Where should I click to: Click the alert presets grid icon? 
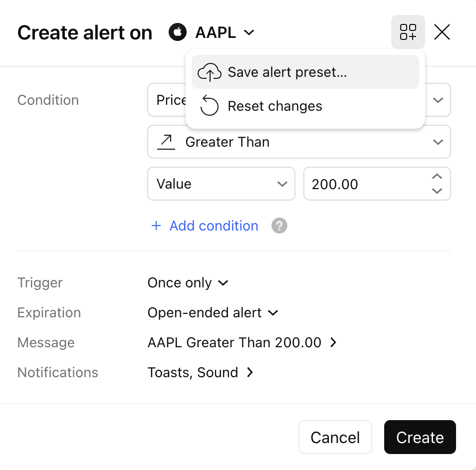[408, 32]
